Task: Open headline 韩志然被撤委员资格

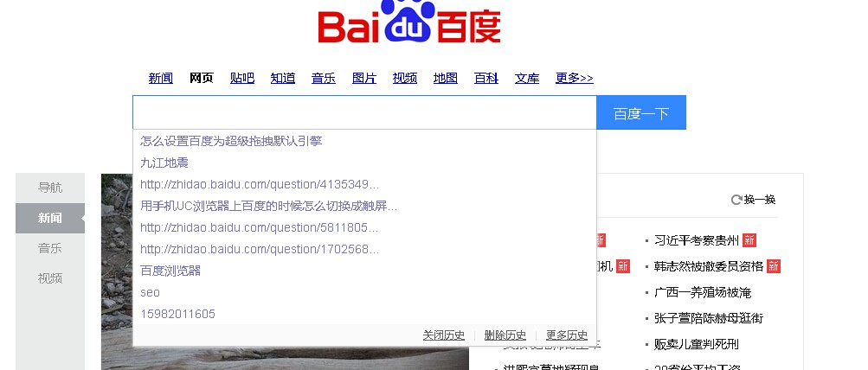Action: click(709, 266)
